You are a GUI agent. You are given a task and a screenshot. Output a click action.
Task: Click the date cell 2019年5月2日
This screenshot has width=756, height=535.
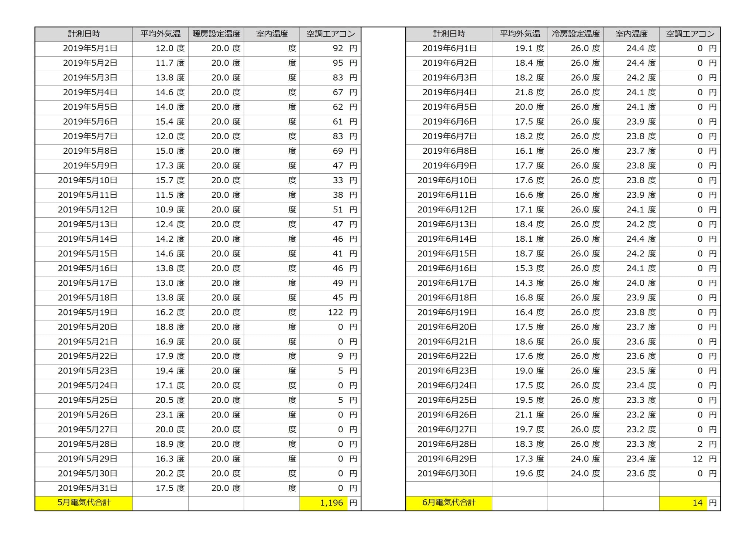[x=84, y=63]
